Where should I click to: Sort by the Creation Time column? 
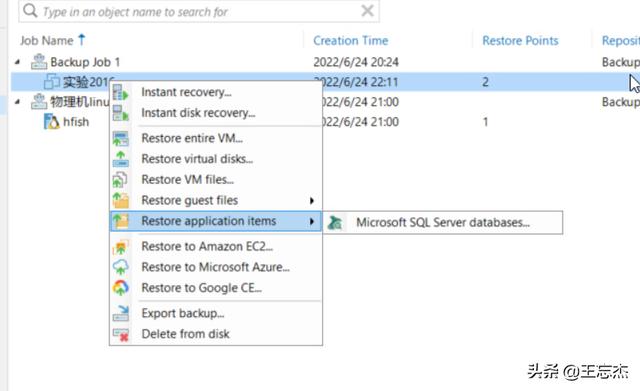click(351, 40)
